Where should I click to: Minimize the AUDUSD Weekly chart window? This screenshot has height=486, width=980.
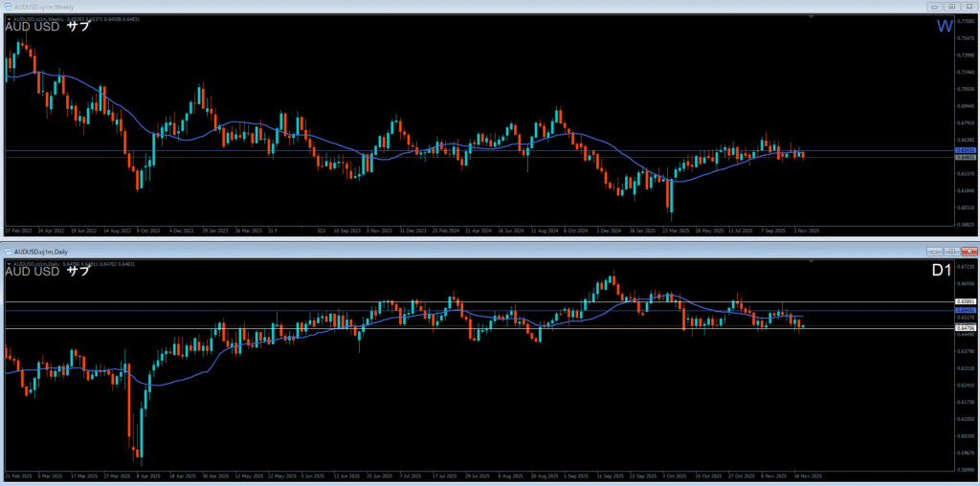pos(936,6)
